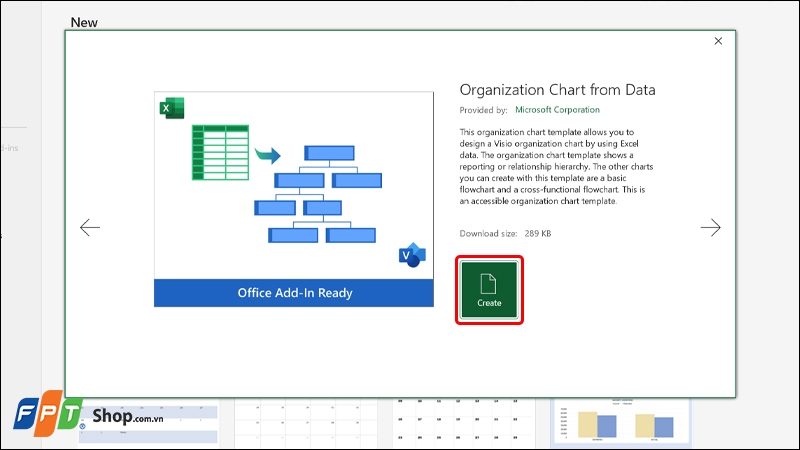Click the bar chart template thumbnail behind the dialog
Image resolution: width=800 pixels, height=450 pixels.
pos(621,421)
